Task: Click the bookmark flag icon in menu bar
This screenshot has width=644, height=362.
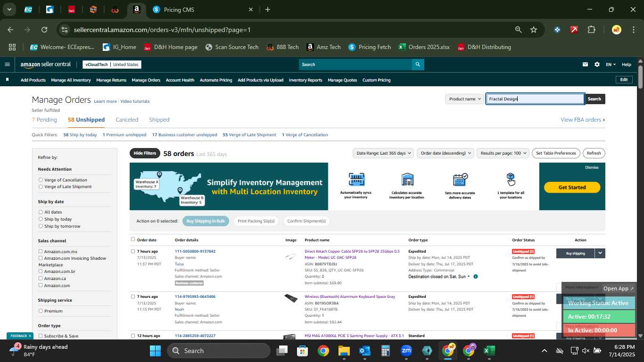Action: (x=7, y=80)
